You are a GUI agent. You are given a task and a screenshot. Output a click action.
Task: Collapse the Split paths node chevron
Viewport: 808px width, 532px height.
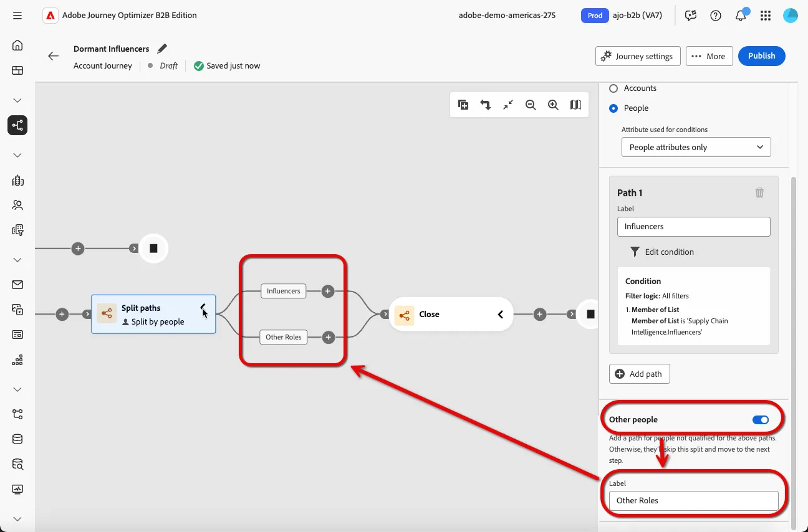pyautogui.click(x=203, y=307)
